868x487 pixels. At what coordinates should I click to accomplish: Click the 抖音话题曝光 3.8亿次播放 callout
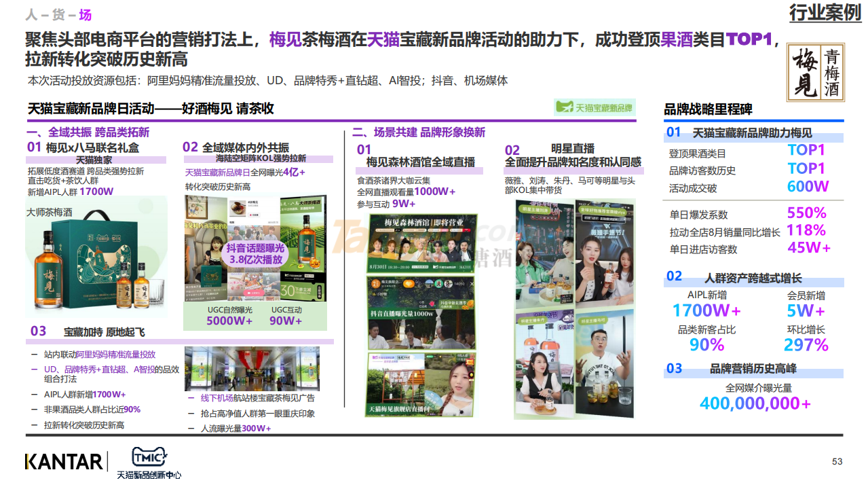(x=257, y=253)
